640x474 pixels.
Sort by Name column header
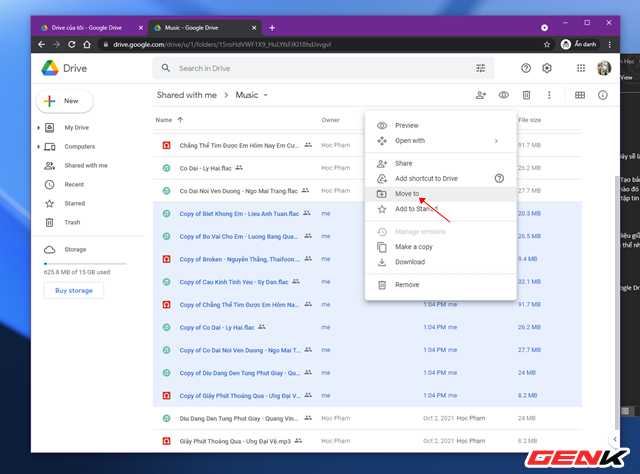(x=164, y=120)
